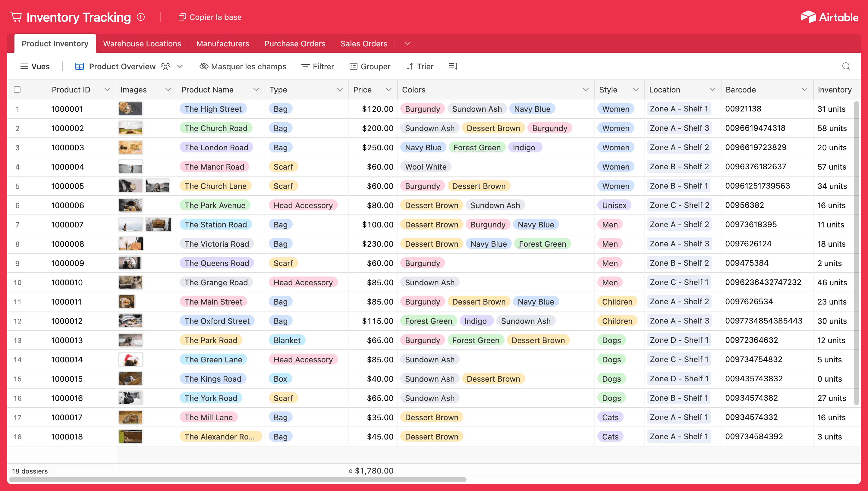Click the Copier la base button
Viewport: 868px width, 491px height.
pyautogui.click(x=210, y=17)
